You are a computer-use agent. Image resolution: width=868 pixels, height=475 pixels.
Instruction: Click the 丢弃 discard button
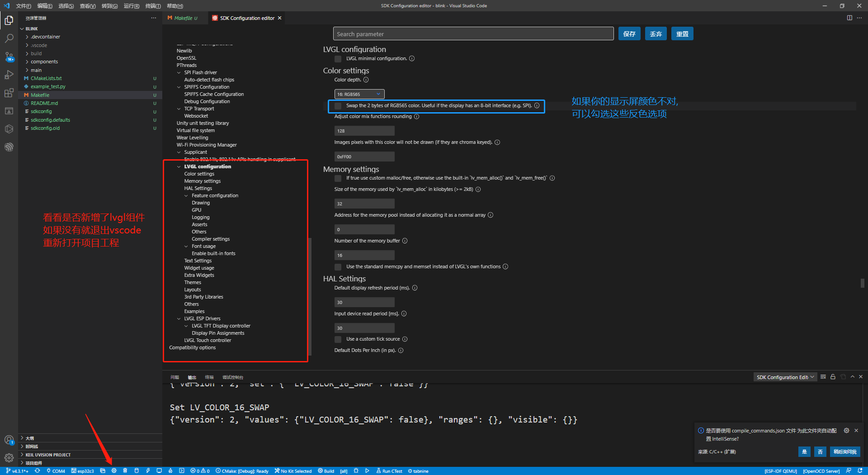(x=656, y=34)
